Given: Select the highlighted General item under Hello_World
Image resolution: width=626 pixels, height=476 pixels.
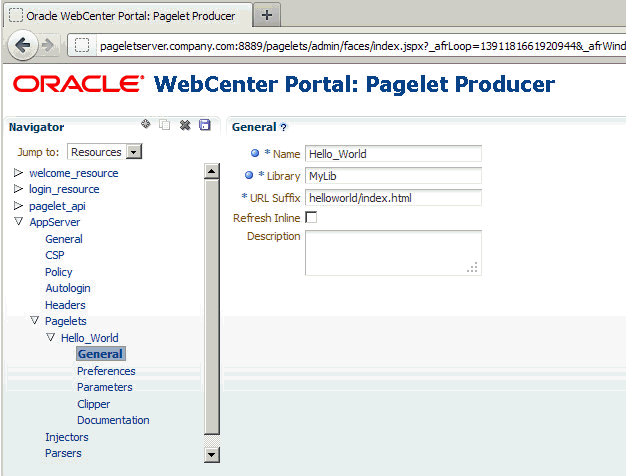Looking at the screenshot, I should pos(101,354).
